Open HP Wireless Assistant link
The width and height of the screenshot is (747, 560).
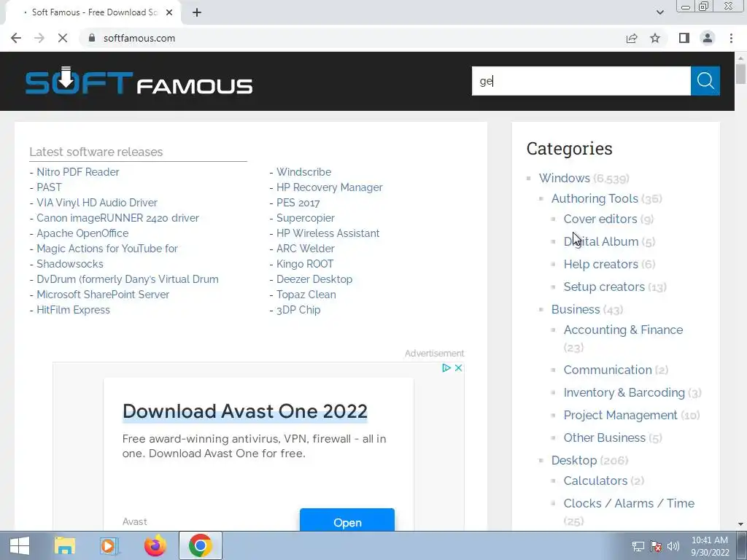coord(328,233)
